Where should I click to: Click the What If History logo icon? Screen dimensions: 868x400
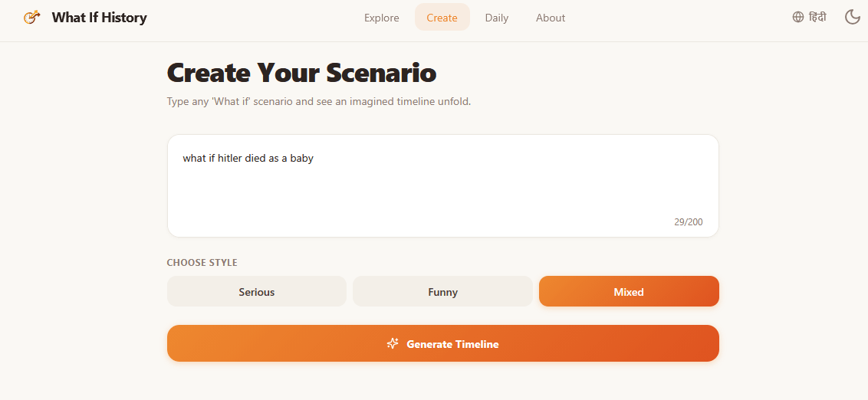[x=31, y=17]
